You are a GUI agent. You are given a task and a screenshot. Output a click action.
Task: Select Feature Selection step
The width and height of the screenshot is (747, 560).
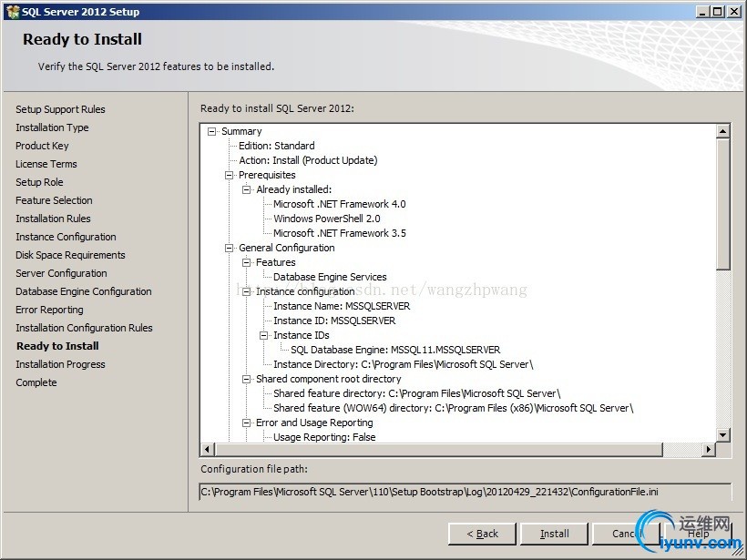(54, 200)
